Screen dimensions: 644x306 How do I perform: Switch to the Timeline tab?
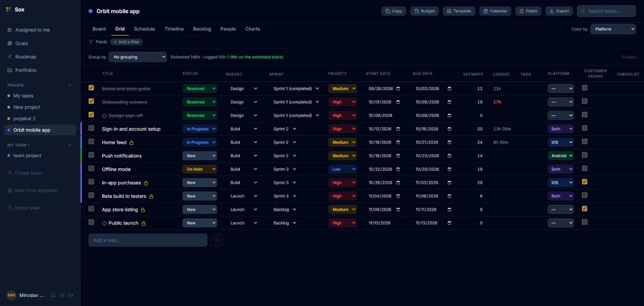[x=174, y=29]
